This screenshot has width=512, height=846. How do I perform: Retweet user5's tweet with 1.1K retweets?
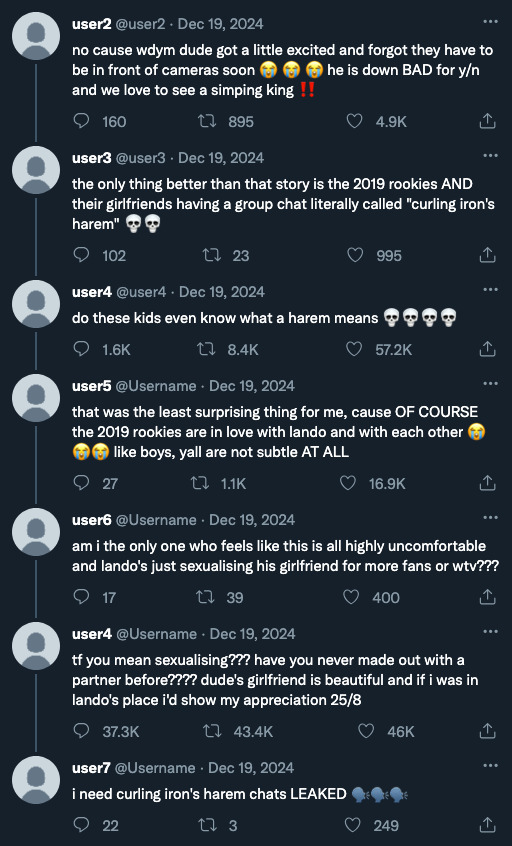200,482
